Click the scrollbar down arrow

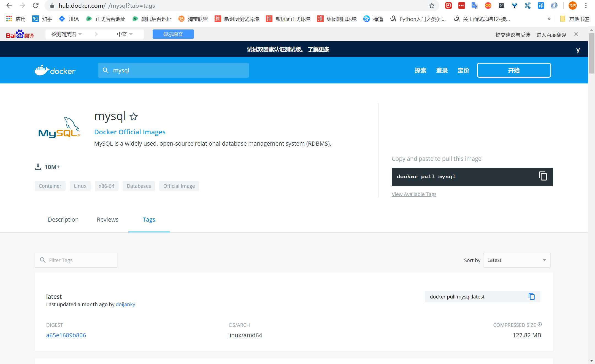click(591, 360)
